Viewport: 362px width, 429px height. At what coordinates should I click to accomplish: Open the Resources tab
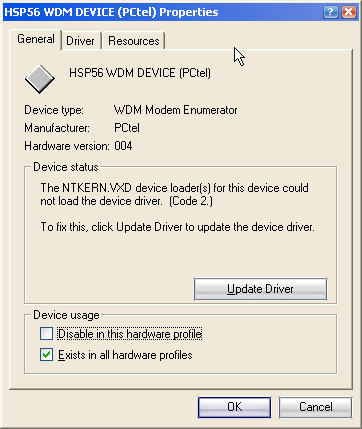pos(134,41)
